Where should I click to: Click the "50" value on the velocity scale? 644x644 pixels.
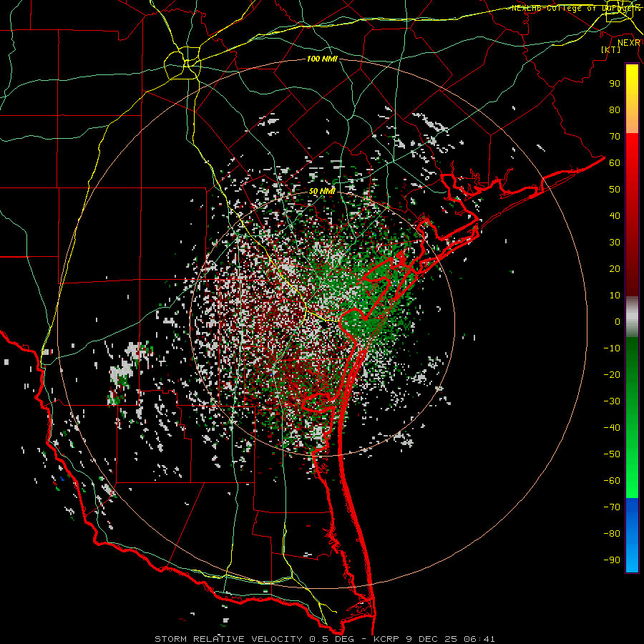pos(615,190)
